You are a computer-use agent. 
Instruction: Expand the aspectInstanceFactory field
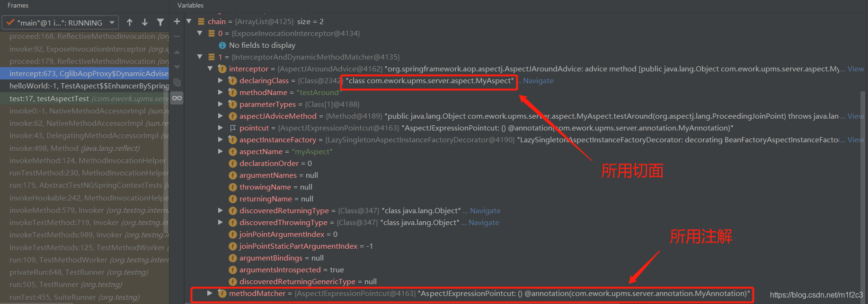coord(220,139)
